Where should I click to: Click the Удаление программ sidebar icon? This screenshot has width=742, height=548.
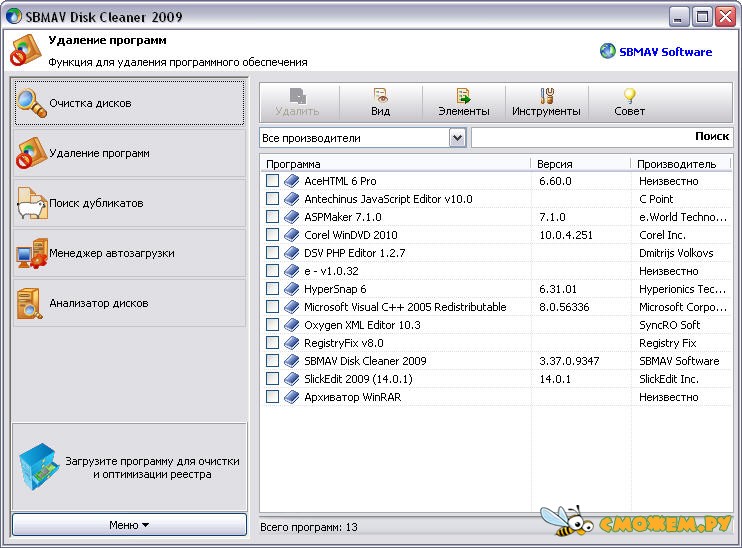point(31,153)
